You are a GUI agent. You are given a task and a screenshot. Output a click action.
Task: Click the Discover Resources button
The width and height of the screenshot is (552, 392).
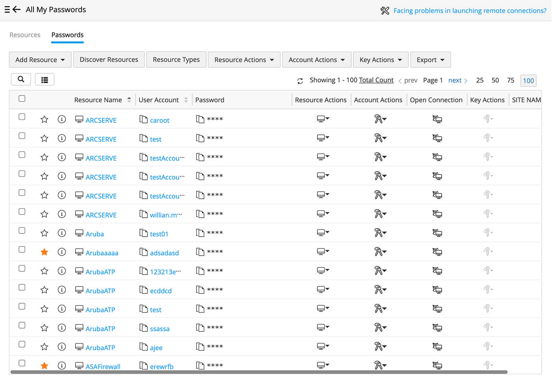(109, 60)
